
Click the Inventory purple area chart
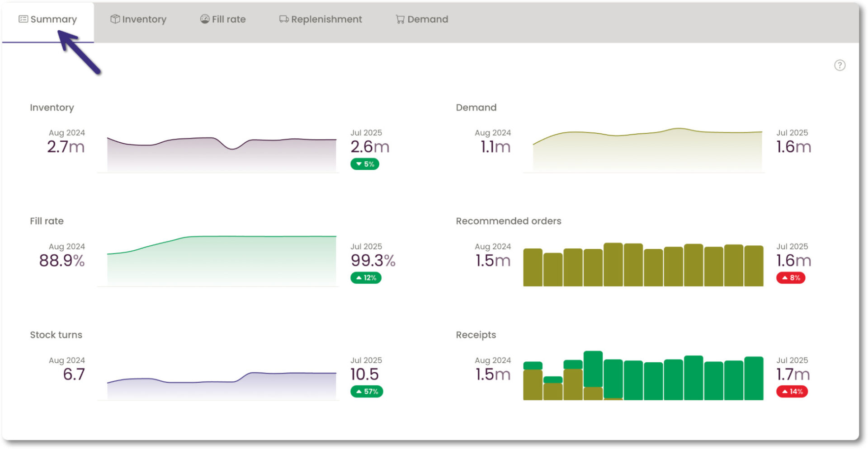pos(222,154)
